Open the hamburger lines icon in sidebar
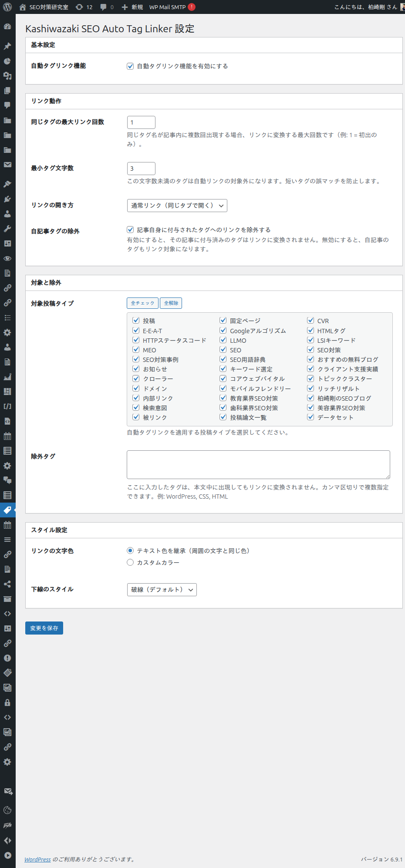405x868 pixels. [x=7, y=540]
